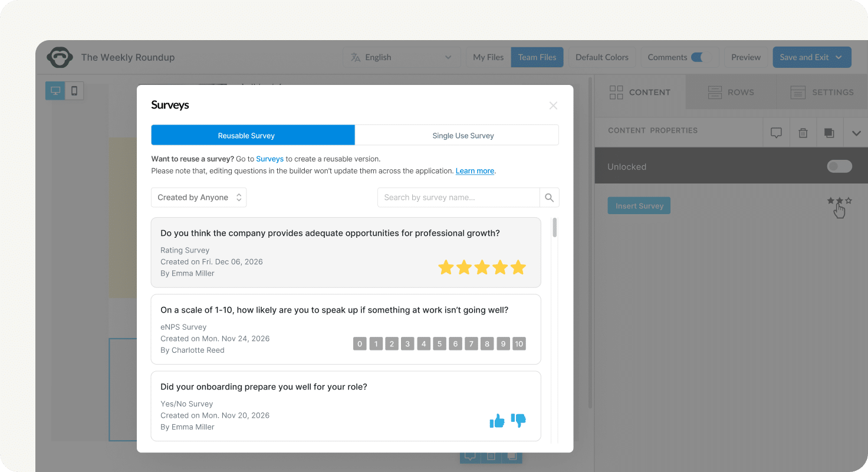This screenshot has width=868, height=472.
Task: Open the Team Files tab
Action: coord(537,57)
